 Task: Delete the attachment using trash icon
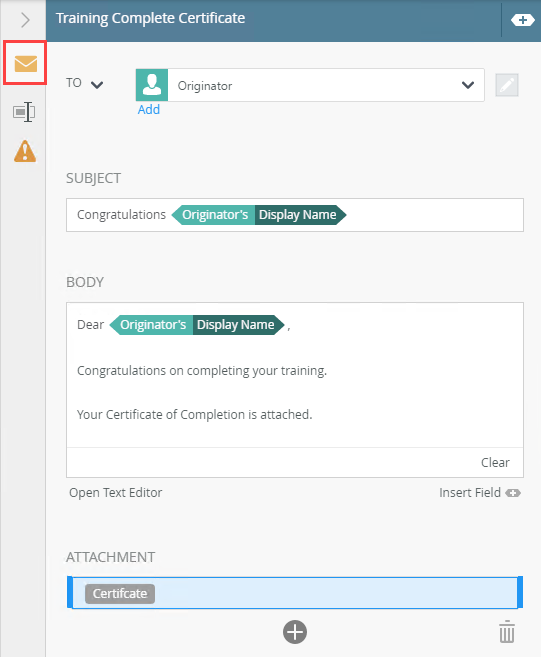click(x=507, y=631)
